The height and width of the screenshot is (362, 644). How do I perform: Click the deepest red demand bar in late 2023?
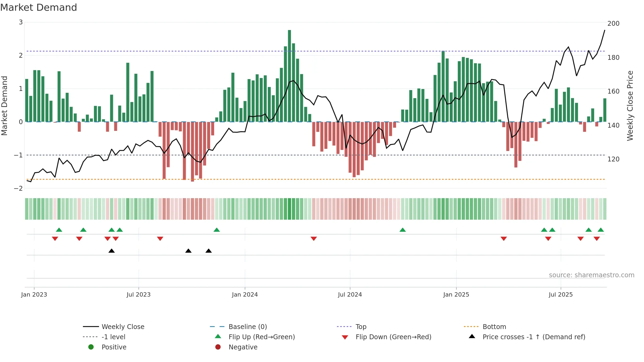192,152
